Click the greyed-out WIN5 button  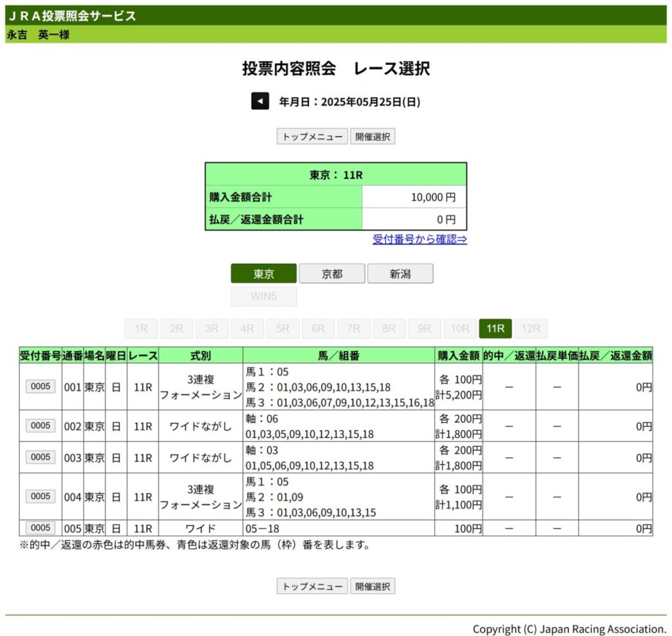point(264,296)
